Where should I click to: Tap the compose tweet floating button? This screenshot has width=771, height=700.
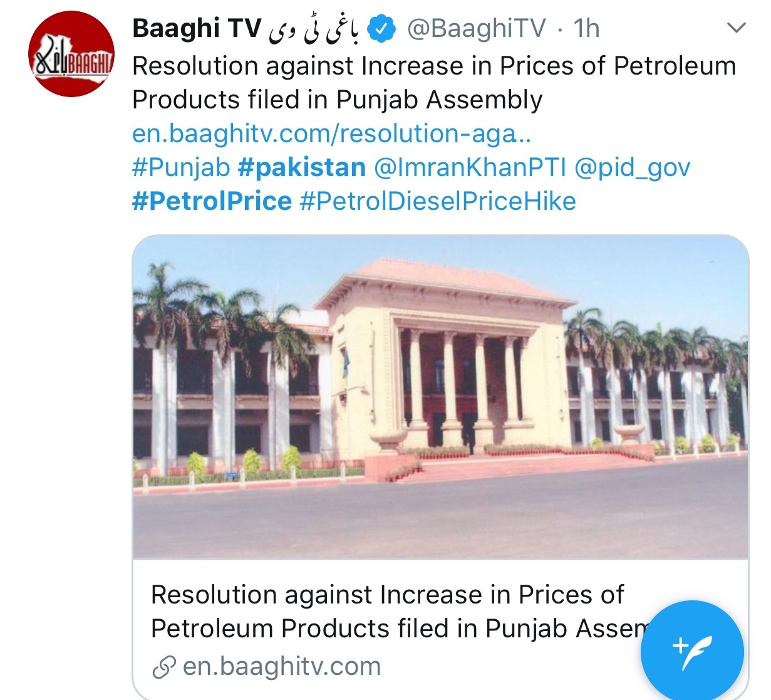[692, 651]
